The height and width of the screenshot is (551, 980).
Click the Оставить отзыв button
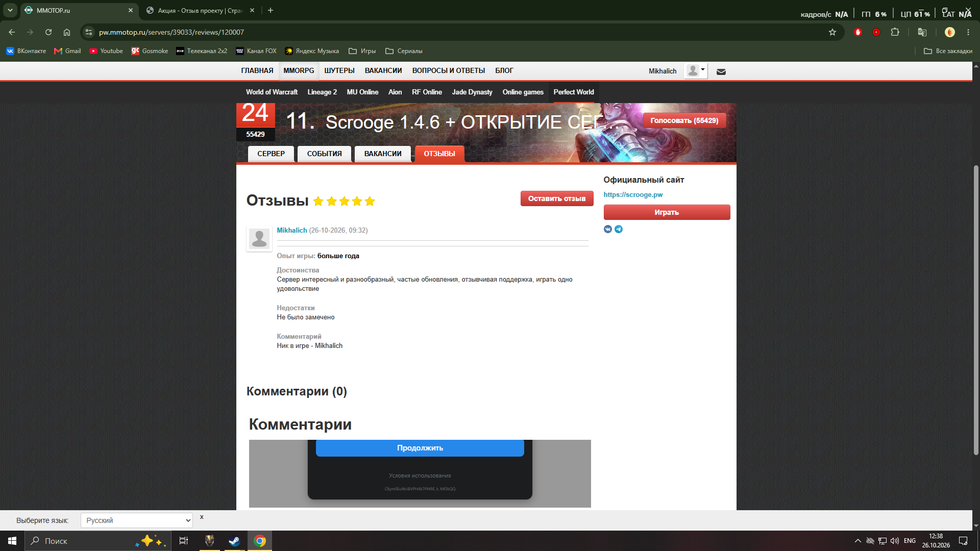click(557, 198)
